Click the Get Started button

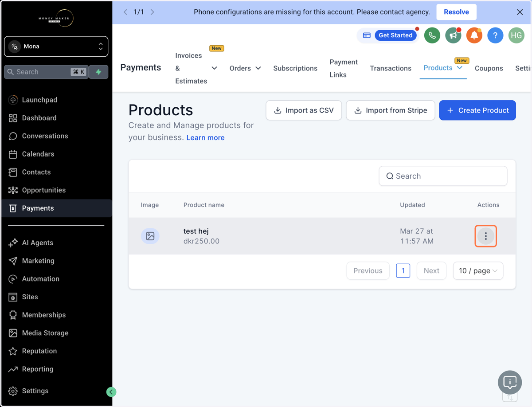point(395,35)
